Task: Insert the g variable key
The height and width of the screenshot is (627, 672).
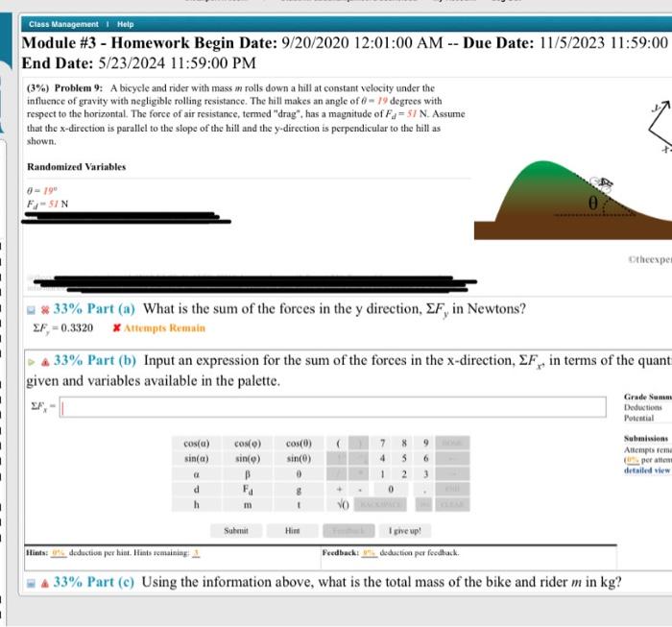Action: pos(299,490)
